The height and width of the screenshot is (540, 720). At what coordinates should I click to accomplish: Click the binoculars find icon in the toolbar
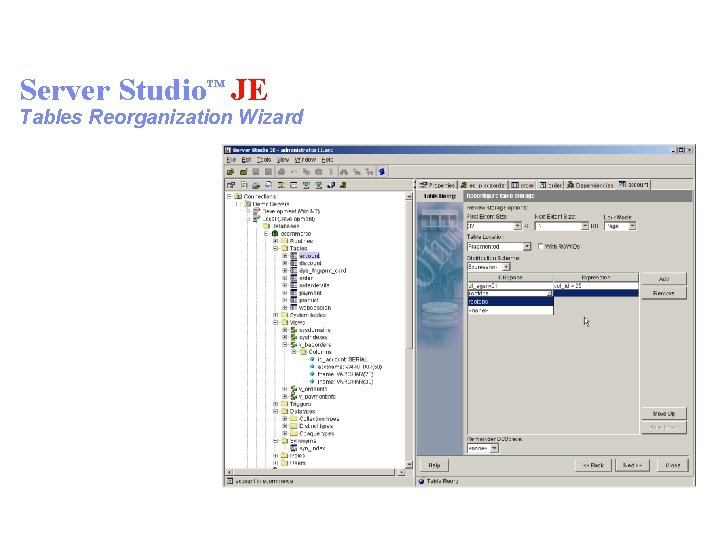343,172
